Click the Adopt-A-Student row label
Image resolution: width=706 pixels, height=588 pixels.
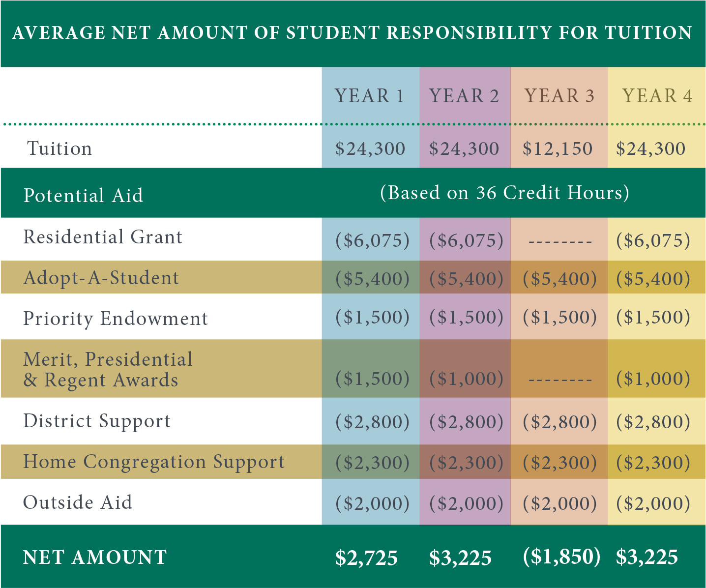pyautogui.click(x=101, y=278)
